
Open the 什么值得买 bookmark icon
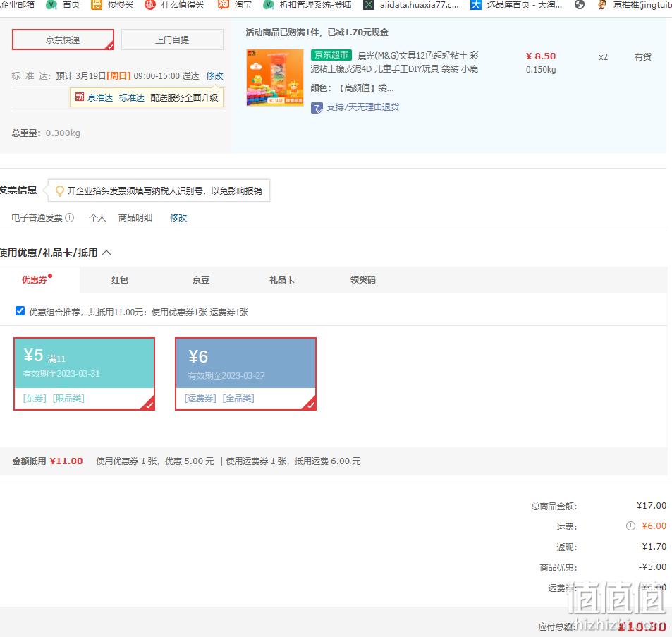[x=149, y=5]
